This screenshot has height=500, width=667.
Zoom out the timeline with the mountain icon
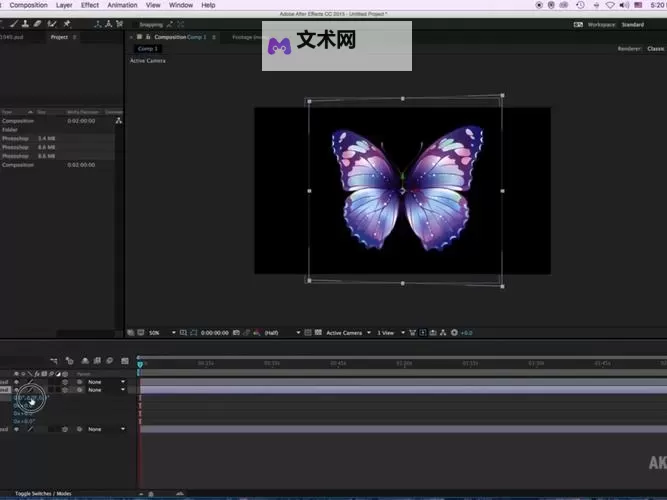[141, 494]
